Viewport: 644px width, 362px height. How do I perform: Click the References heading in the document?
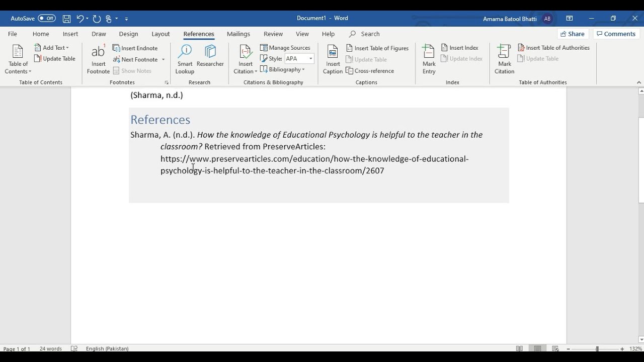point(160,120)
